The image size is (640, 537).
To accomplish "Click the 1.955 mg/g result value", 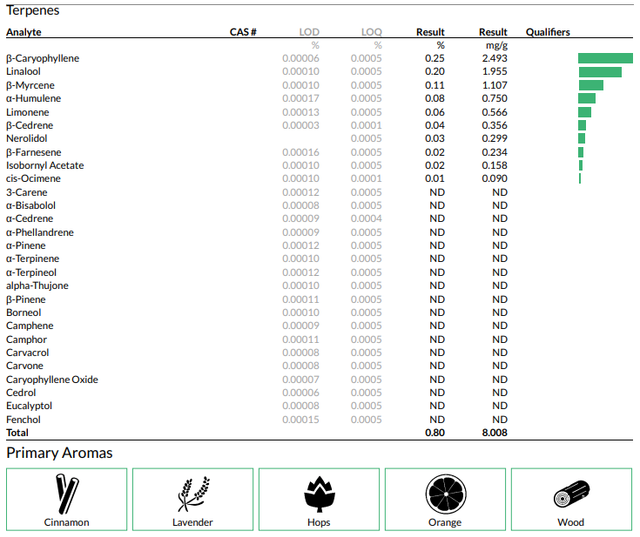I will pyautogui.click(x=495, y=71).
